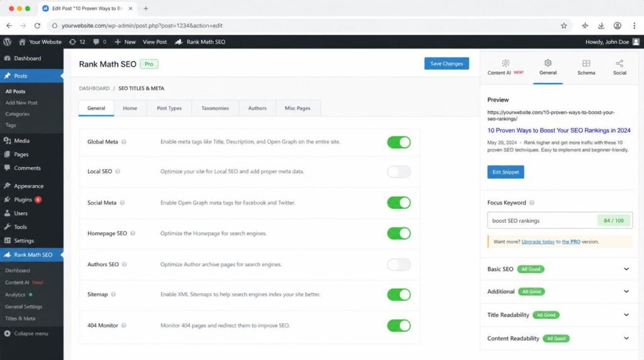Image resolution: width=644 pixels, height=360 pixels.
Task: Click the Sitemap help icon
Action: click(113, 295)
